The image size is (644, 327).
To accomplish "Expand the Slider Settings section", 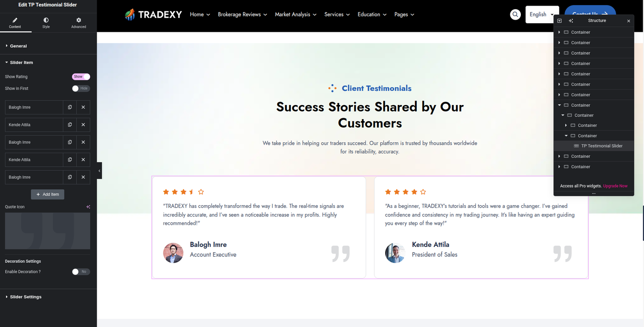I will point(26,297).
